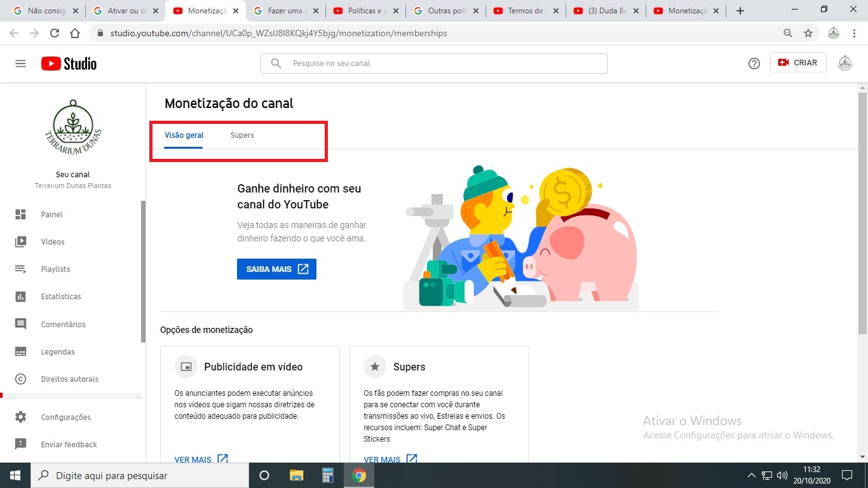Image resolution: width=868 pixels, height=488 pixels.
Task: Click the YouTube Studio logo
Action: tap(69, 64)
